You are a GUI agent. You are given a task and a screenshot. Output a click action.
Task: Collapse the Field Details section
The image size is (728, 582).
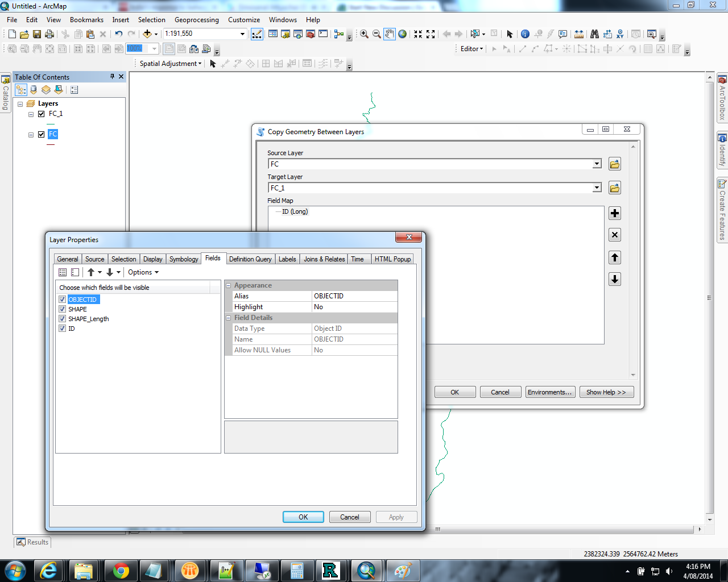point(229,318)
